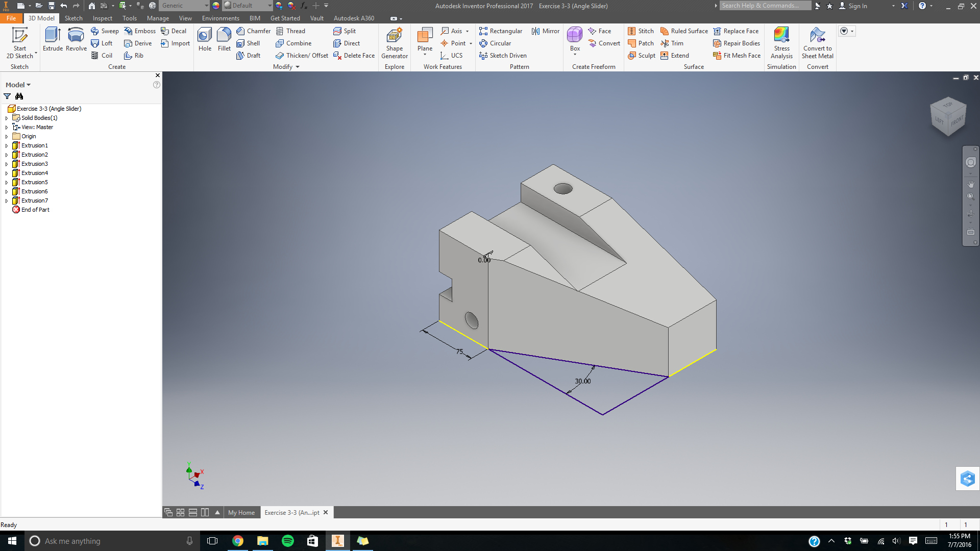Expand the Origin folder in tree
Screen dimensions: 980x551
coord(6,136)
